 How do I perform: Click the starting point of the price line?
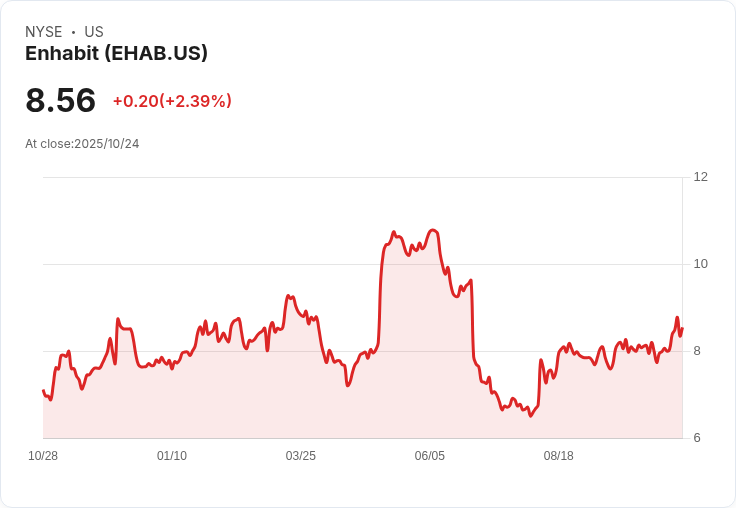tap(43, 391)
